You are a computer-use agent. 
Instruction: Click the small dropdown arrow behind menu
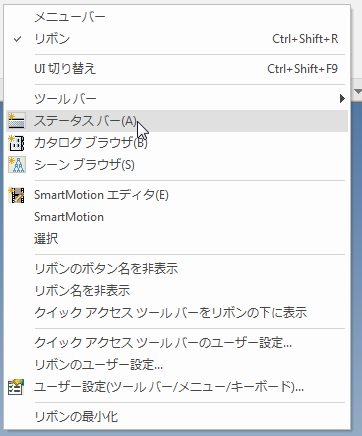(x=358, y=91)
